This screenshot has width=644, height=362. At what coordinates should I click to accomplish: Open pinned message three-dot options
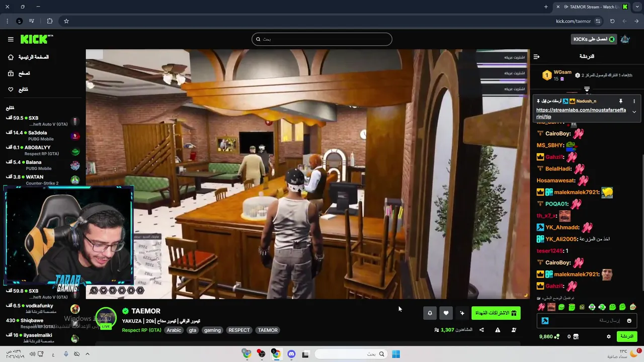click(634, 102)
